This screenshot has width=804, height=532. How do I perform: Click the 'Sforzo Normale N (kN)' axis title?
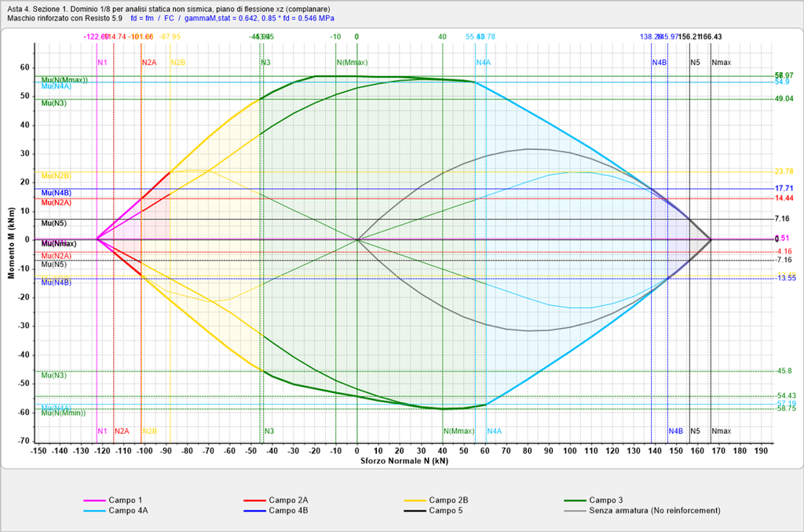(x=404, y=461)
